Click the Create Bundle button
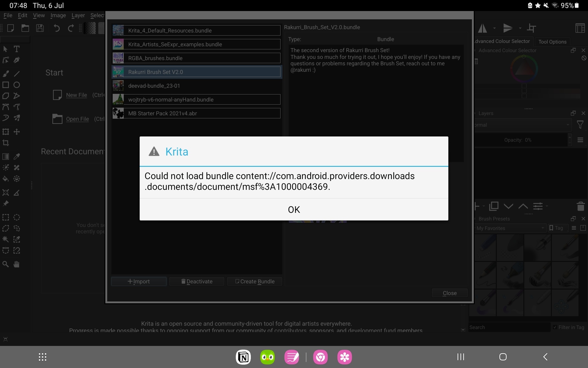The width and height of the screenshot is (588, 368). [x=254, y=282]
